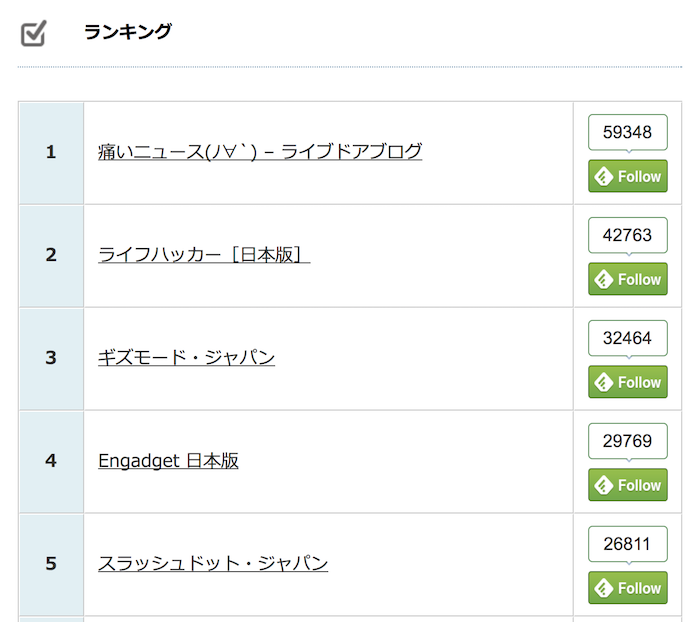The height and width of the screenshot is (622, 700).
Task: Click the 32464 follower count bubble
Action: click(x=628, y=339)
